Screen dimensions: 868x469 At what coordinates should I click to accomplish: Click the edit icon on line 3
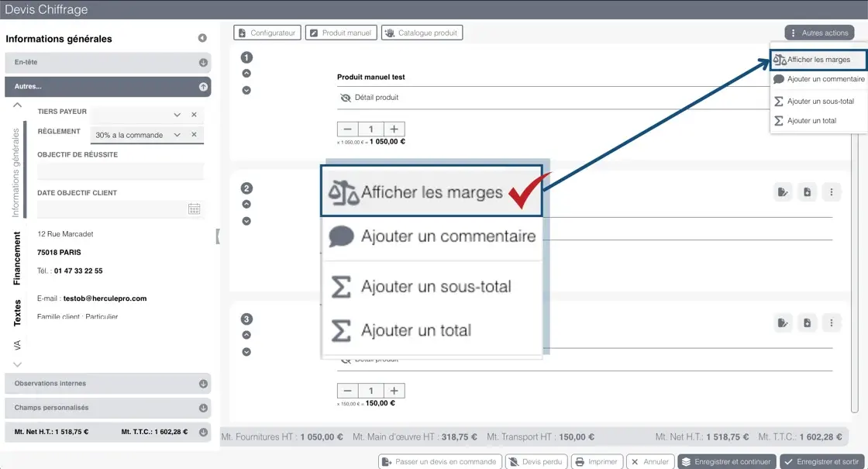[783, 322]
